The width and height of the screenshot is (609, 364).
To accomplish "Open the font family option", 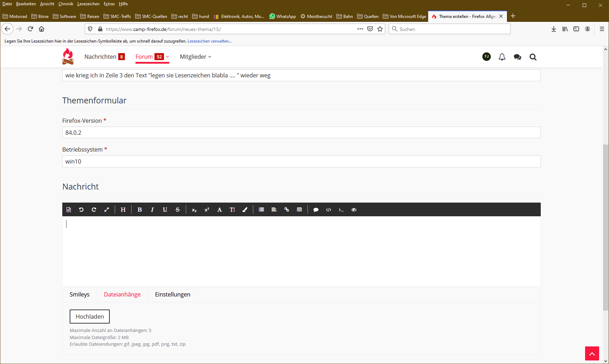I will [220, 210].
